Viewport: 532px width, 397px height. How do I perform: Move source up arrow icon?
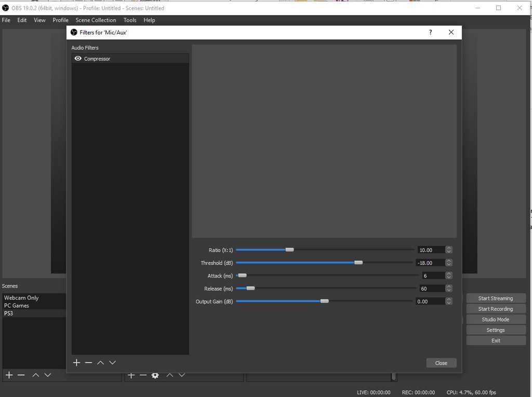coord(170,375)
